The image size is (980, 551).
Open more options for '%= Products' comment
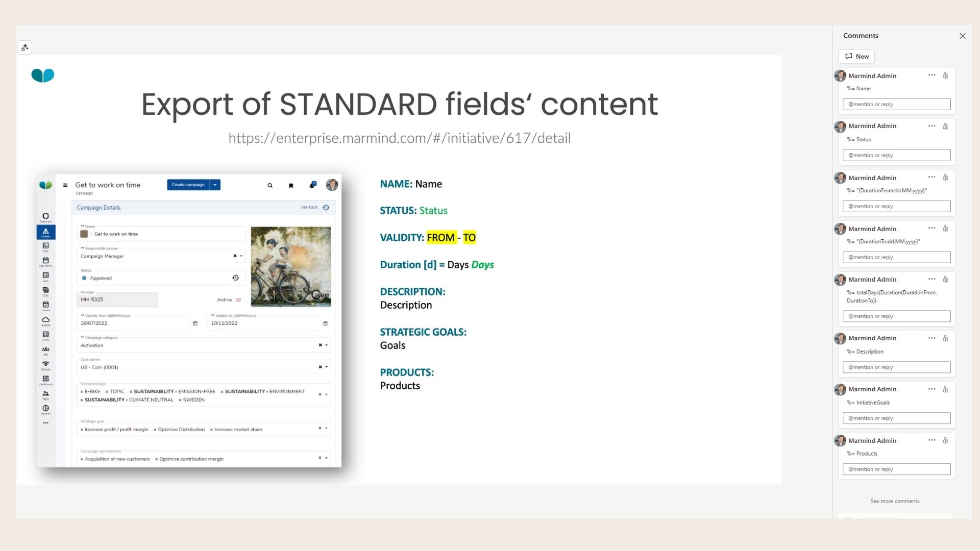click(x=932, y=440)
